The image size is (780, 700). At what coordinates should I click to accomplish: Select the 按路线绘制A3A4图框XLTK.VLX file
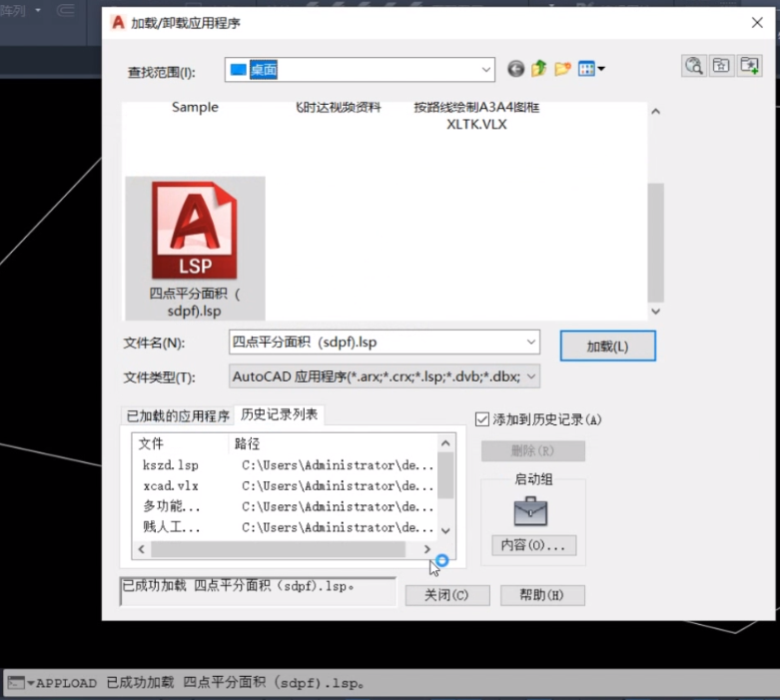(x=476, y=116)
